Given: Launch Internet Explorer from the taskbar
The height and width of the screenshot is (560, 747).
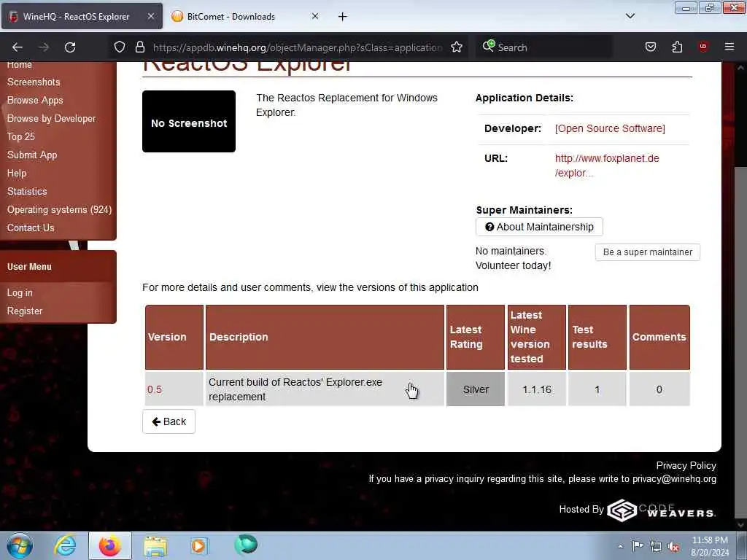Looking at the screenshot, I should pyautogui.click(x=65, y=545).
